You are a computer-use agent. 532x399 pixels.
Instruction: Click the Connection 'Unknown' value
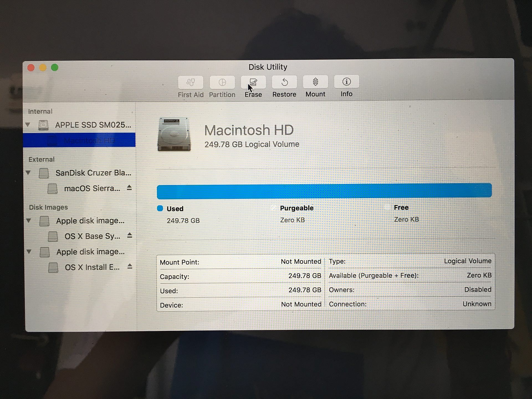click(x=477, y=304)
